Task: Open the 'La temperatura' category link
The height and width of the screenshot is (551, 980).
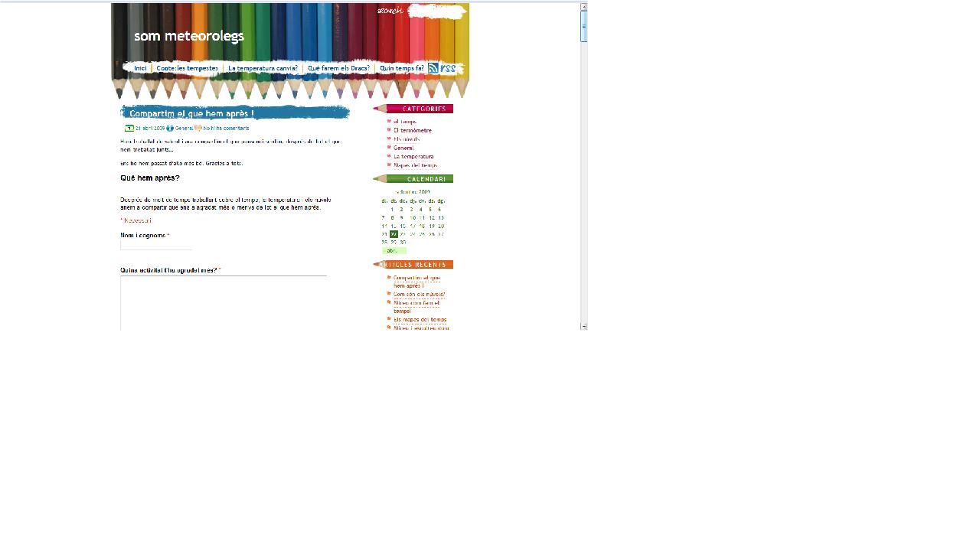Action: 413,156
